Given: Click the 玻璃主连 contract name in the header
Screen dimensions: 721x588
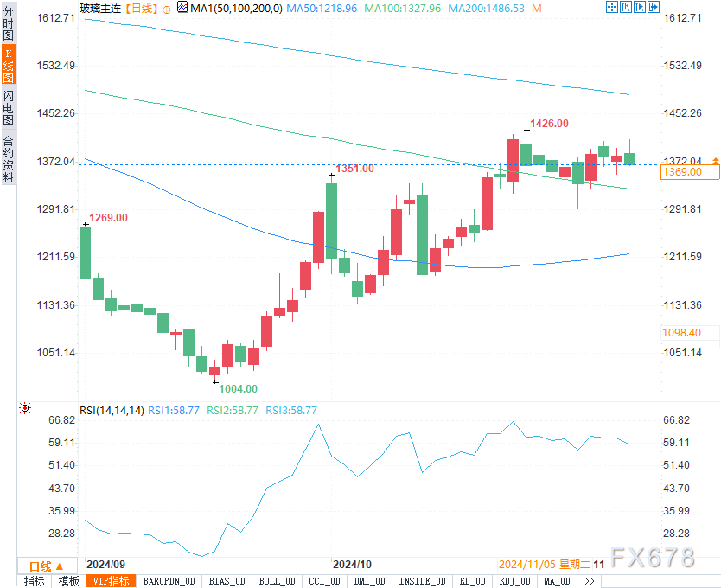Looking at the screenshot, I should pos(99,8).
